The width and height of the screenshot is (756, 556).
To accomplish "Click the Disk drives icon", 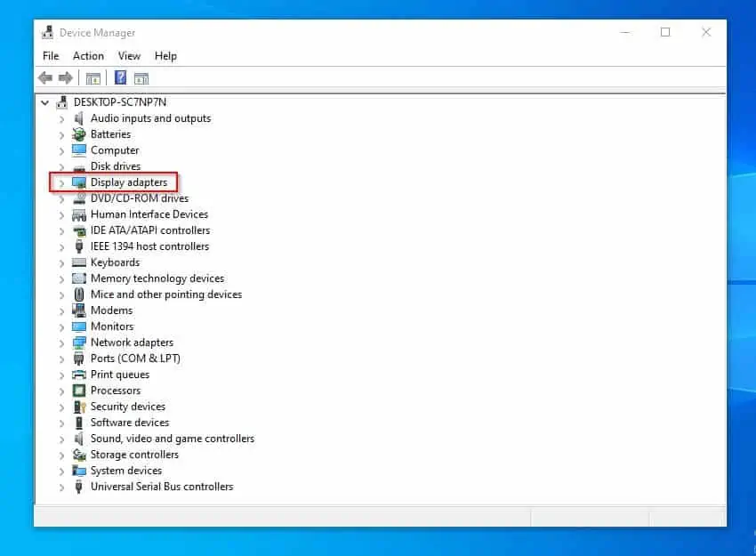I will (79, 167).
